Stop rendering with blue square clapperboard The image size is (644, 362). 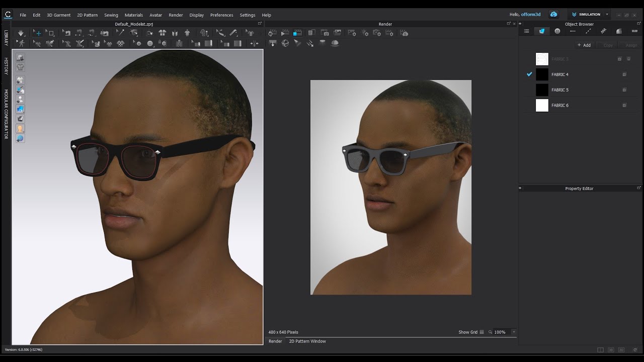[298, 33]
